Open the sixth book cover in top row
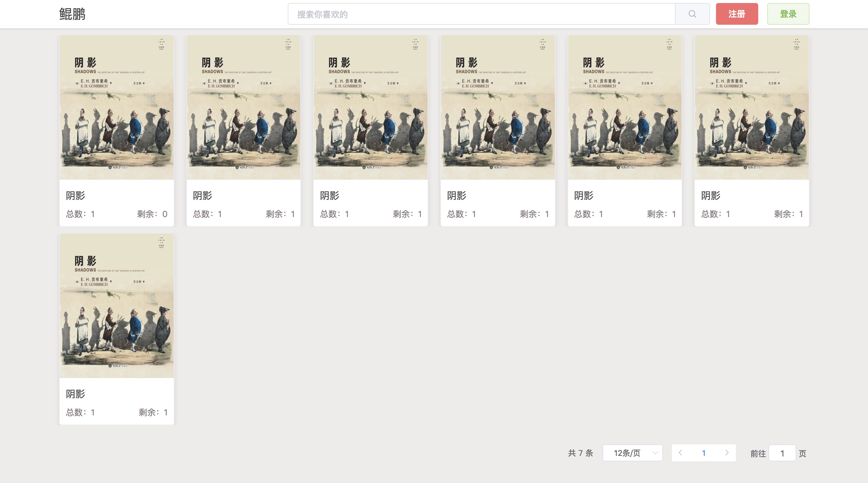Screen dimensions: 868x483 click(752, 107)
